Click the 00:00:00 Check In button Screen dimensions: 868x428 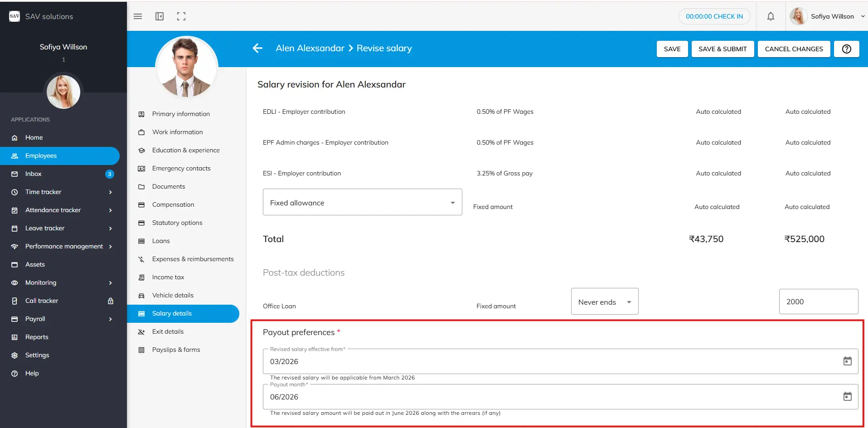click(x=714, y=16)
